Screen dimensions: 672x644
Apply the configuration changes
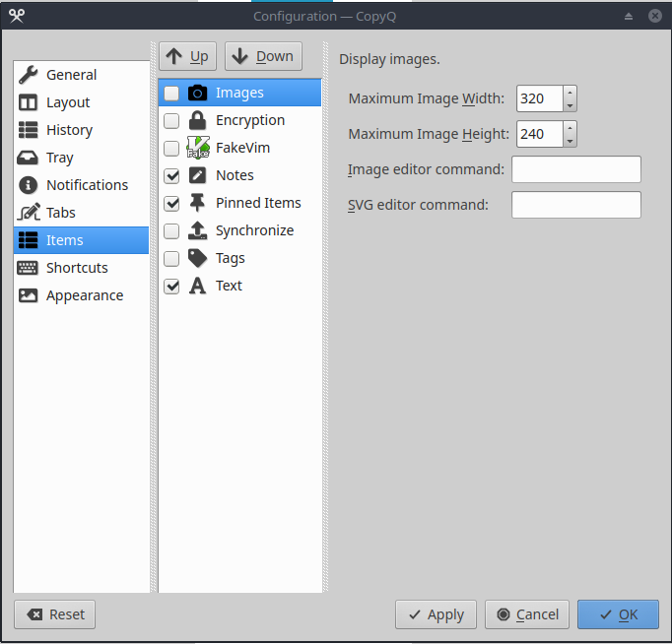pyautogui.click(x=436, y=614)
